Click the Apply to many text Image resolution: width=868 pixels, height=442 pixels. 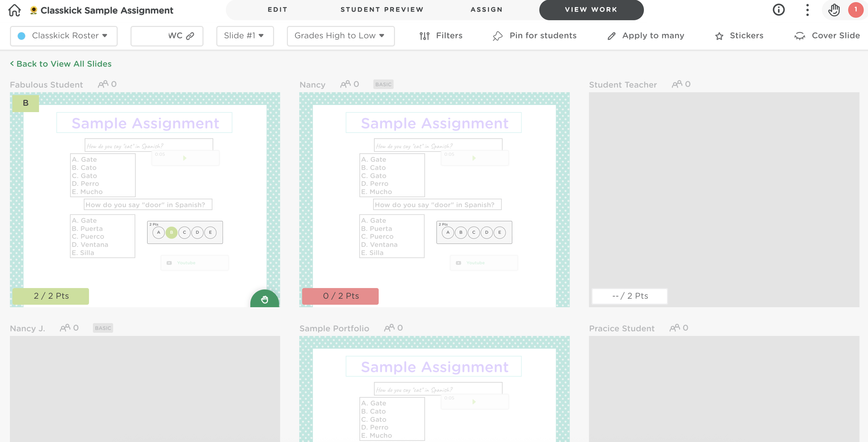[653, 36]
